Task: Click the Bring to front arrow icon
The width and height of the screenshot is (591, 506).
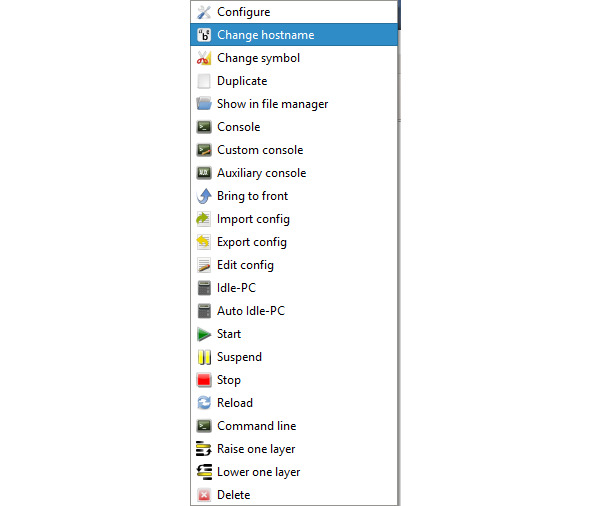Action: point(204,196)
